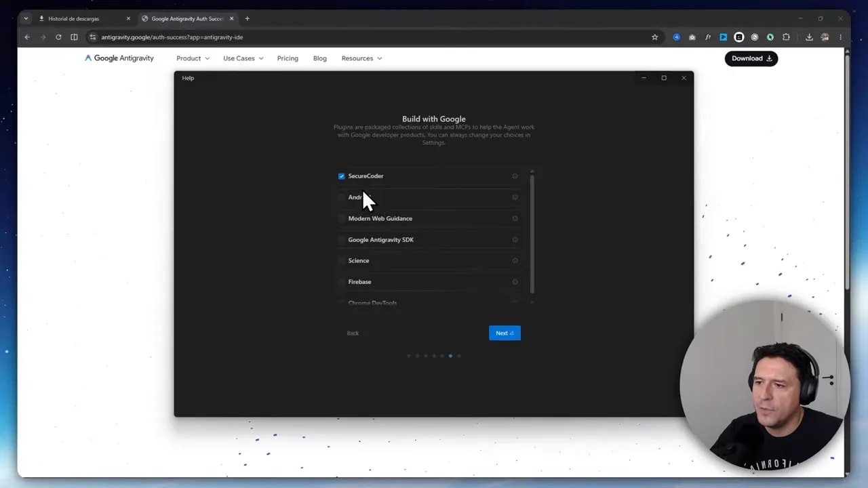Open the green cursor extension icon

coord(770,37)
